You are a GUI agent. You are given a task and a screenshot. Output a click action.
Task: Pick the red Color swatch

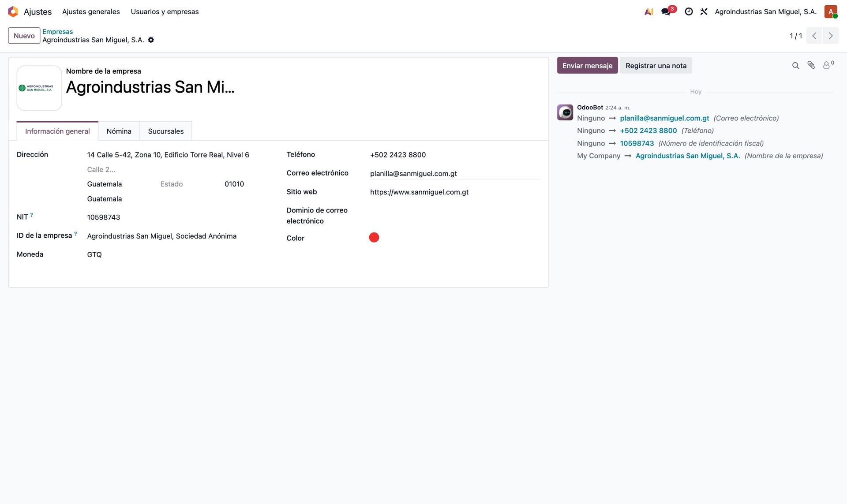point(374,238)
